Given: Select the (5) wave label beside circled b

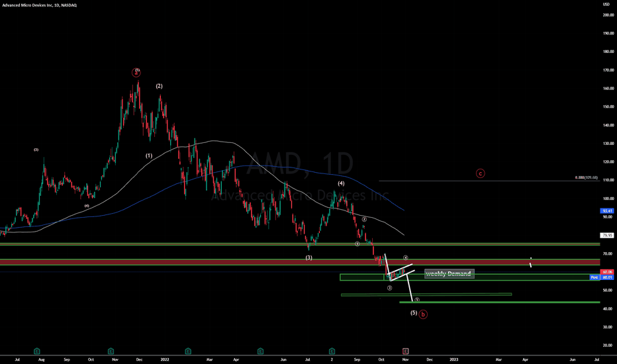Looking at the screenshot, I should click(x=414, y=313).
